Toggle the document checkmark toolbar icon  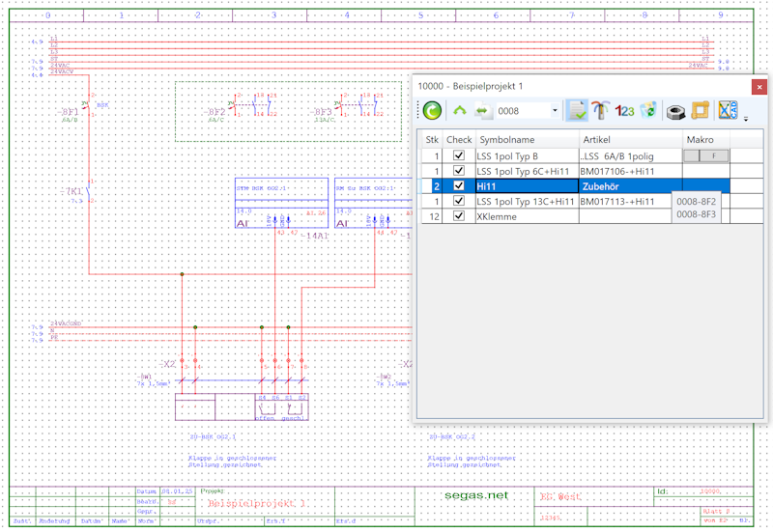click(x=576, y=110)
